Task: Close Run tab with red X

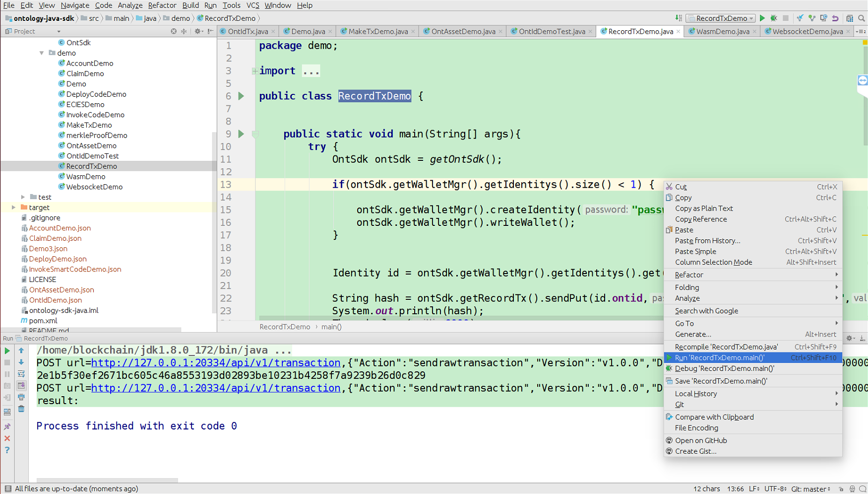Action: click(7, 438)
